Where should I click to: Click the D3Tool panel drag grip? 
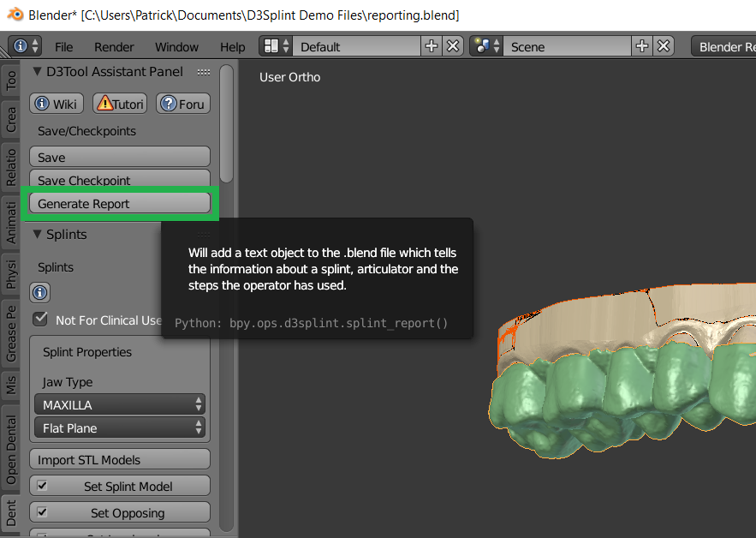point(204,72)
